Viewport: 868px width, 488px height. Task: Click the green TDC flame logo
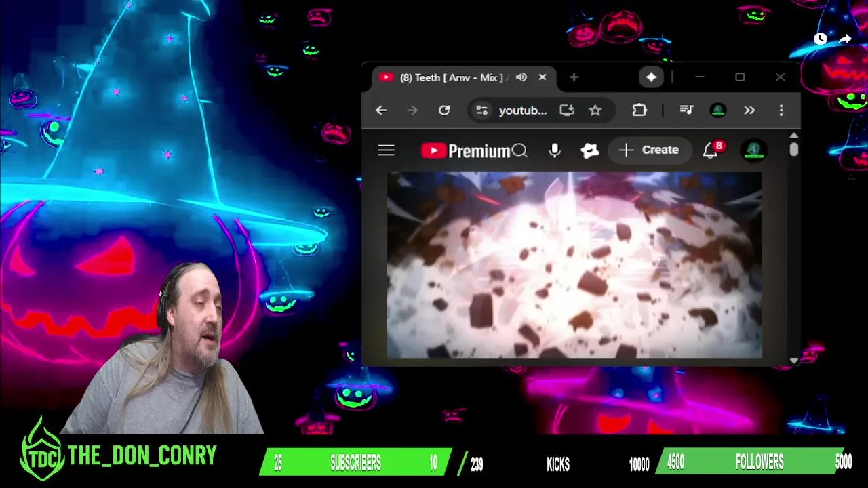41,449
